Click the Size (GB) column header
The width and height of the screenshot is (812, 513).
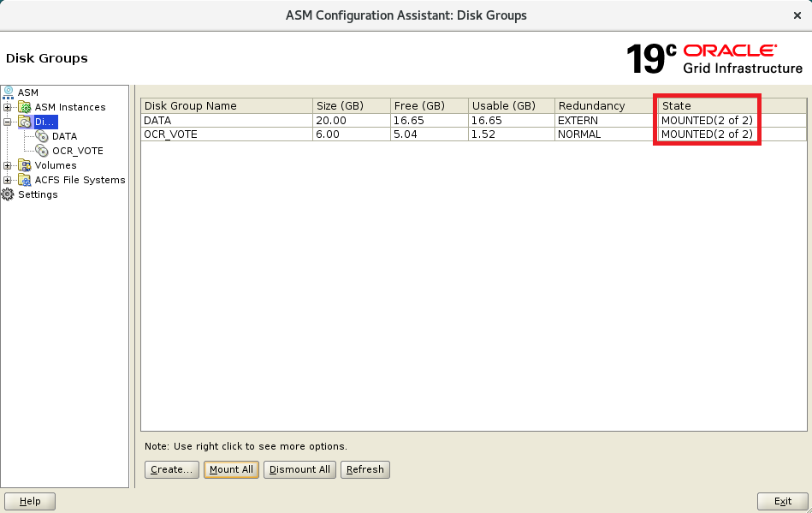(352, 105)
